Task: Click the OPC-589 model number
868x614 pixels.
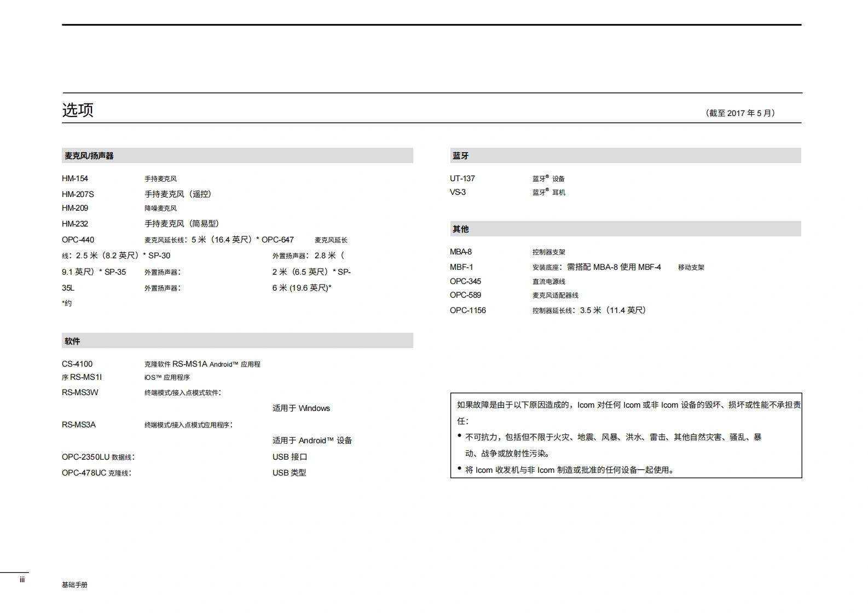Action: point(466,295)
